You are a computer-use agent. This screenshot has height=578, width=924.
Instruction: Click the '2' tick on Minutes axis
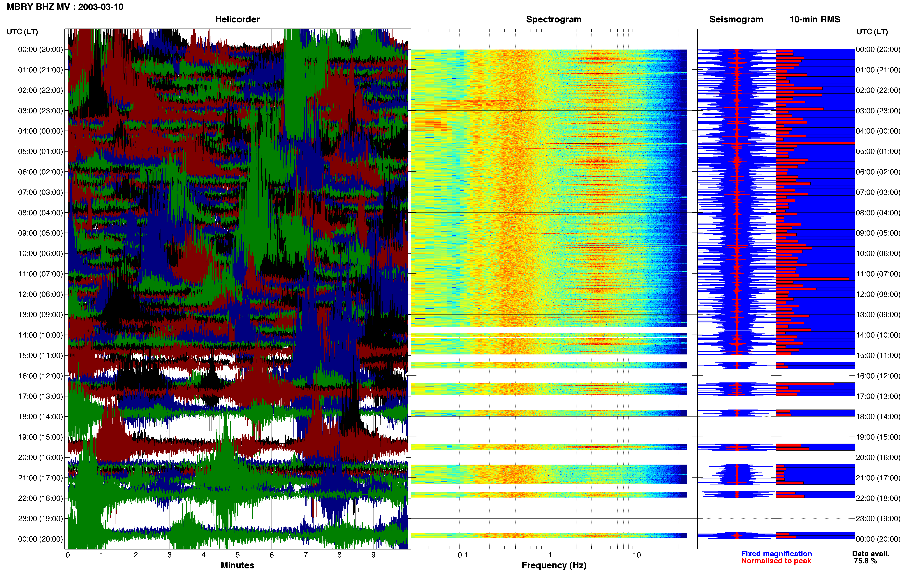[x=136, y=555]
